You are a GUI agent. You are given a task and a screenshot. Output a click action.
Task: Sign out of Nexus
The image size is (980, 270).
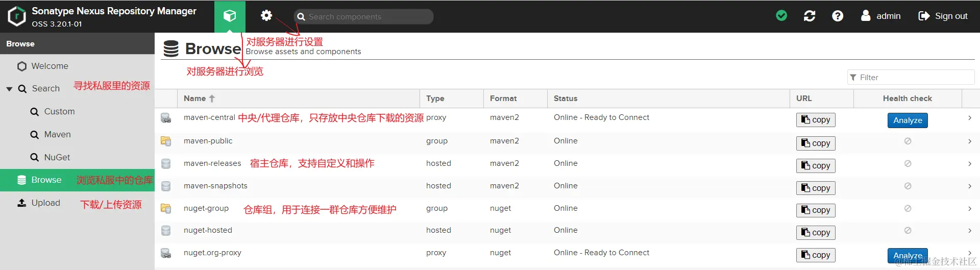tap(943, 16)
